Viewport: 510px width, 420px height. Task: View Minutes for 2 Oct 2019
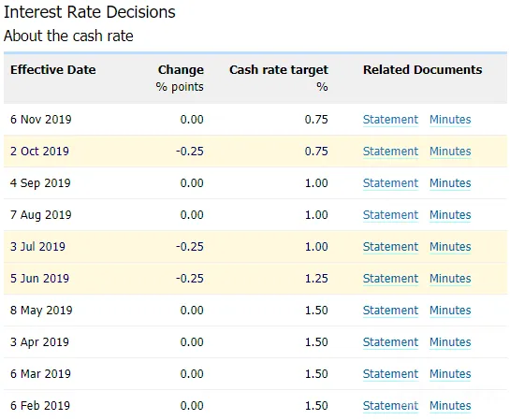450,152
